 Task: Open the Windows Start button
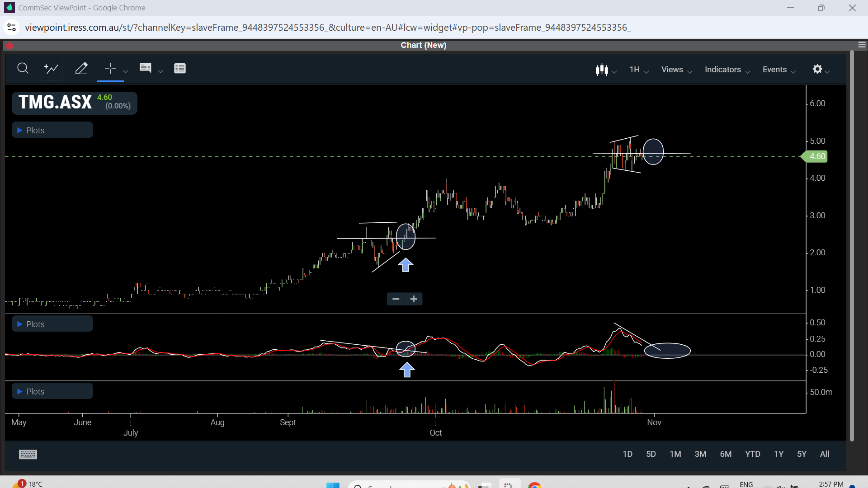(x=333, y=485)
